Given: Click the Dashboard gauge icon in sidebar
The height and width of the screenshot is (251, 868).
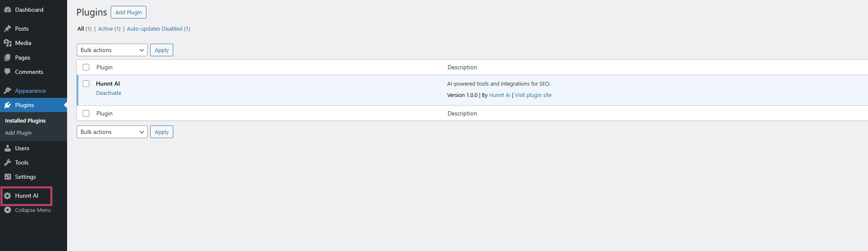Looking at the screenshot, I should tap(8, 10).
